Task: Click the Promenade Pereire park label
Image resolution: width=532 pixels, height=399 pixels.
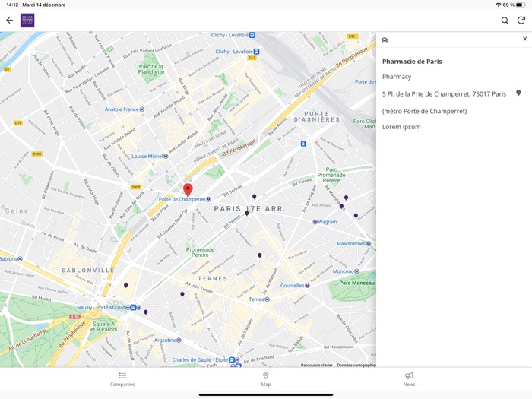Action: [200, 252]
